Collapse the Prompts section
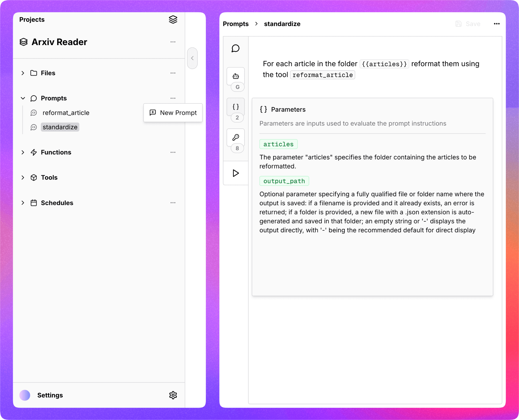Image resolution: width=519 pixels, height=420 pixels. tap(23, 98)
